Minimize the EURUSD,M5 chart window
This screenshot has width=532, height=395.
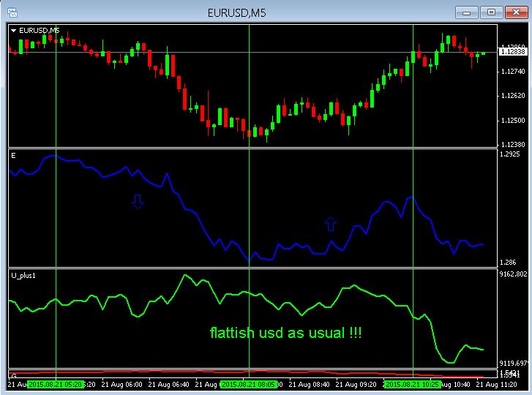coord(467,13)
